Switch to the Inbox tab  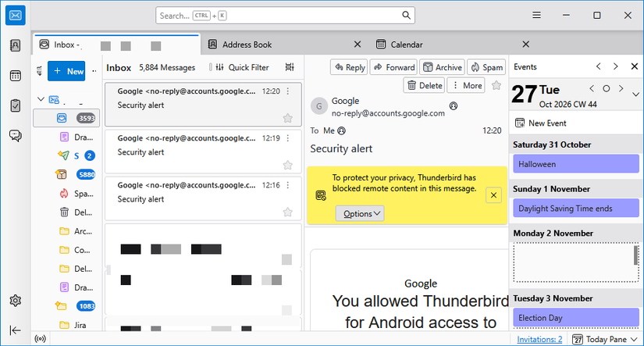click(x=116, y=45)
